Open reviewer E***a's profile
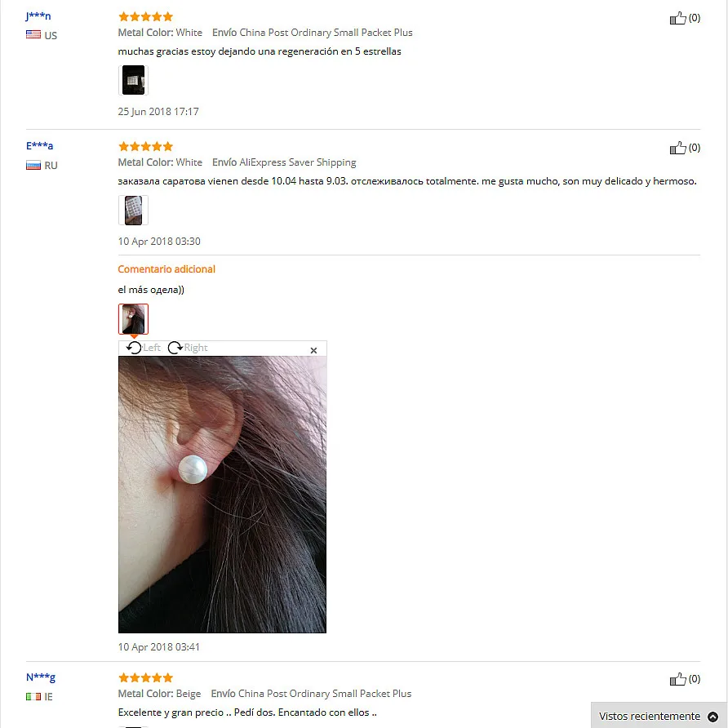 39,146
